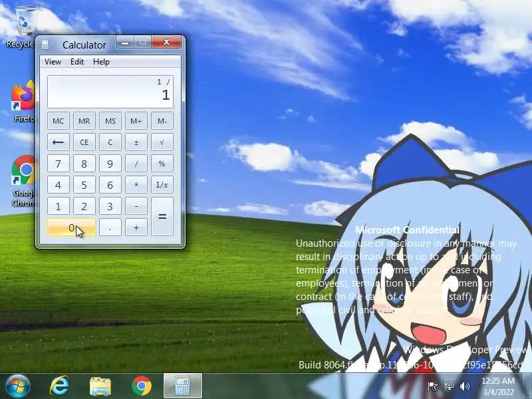The height and width of the screenshot is (399, 532).
Task: Click calculator digit 1 button
Action: point(59,206)
